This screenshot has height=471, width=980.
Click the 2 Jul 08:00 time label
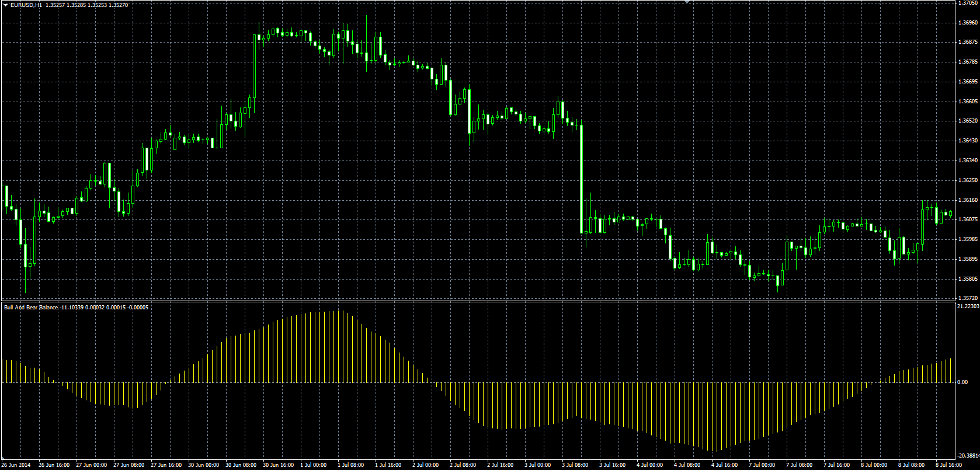(x=463, y=465)
